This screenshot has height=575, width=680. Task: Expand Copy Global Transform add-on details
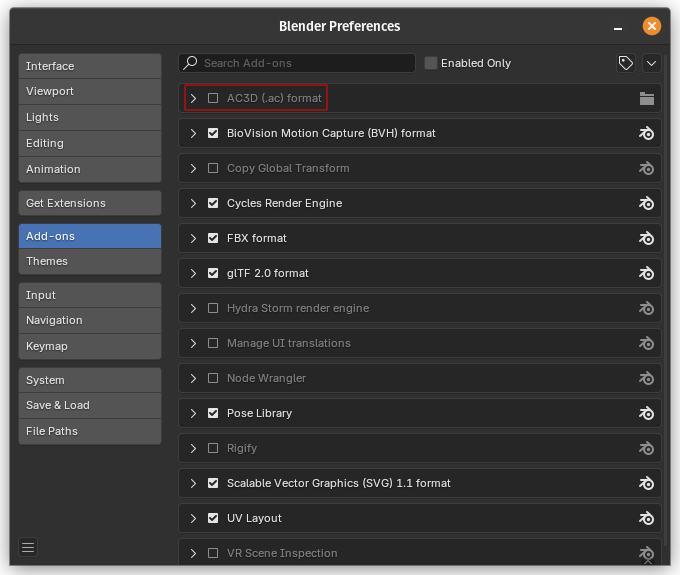click(193, 168)
